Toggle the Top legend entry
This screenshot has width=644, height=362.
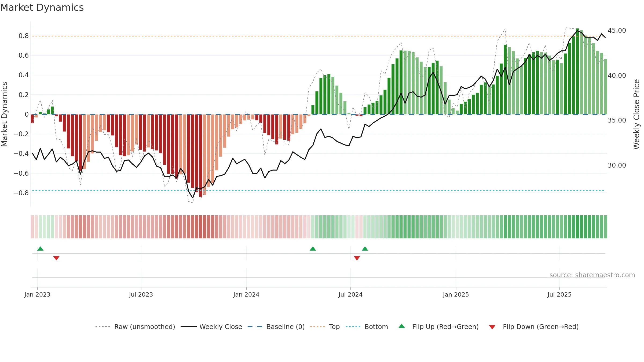click(325, 327)
